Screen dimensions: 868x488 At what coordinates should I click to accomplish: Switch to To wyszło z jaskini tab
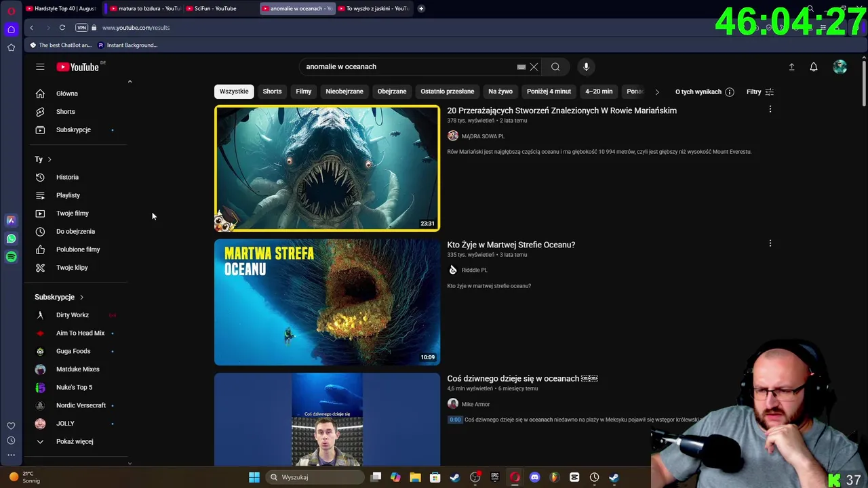(373, 8)
